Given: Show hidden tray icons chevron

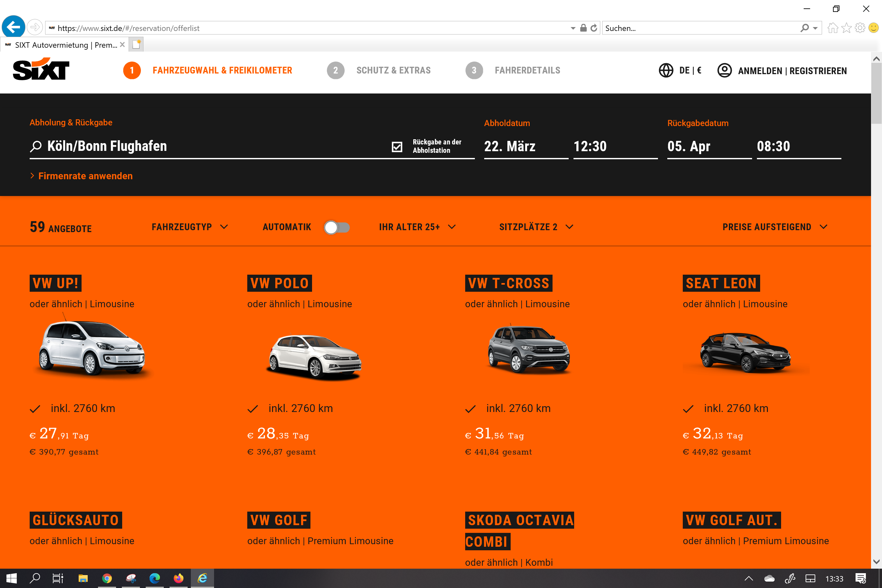Looking at the screenshot, I should point(749,579).
